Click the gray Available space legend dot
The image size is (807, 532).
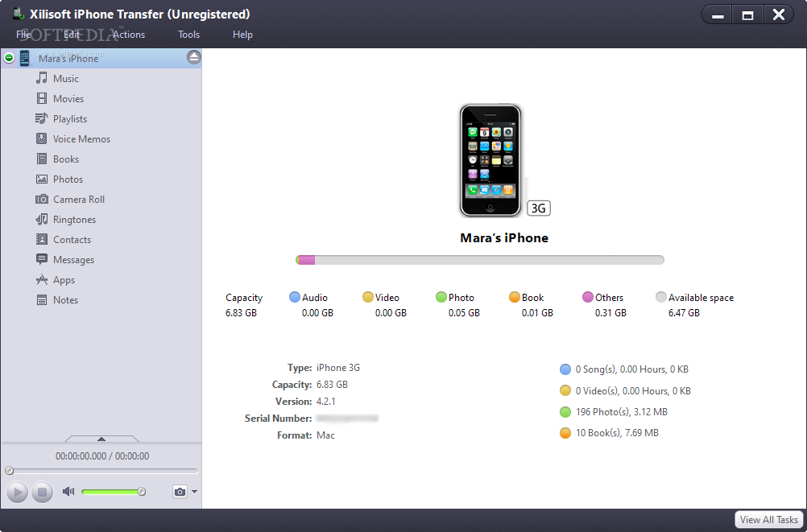661,297
